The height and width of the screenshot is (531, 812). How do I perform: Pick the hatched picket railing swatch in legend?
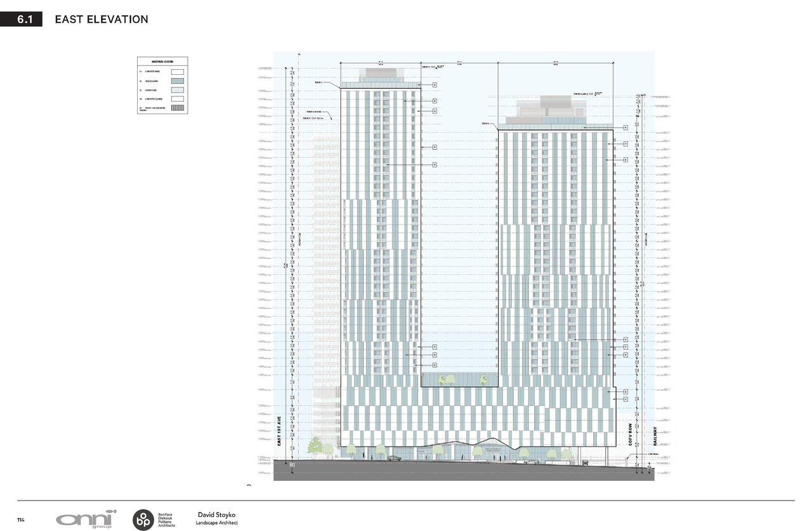(177, 108)
